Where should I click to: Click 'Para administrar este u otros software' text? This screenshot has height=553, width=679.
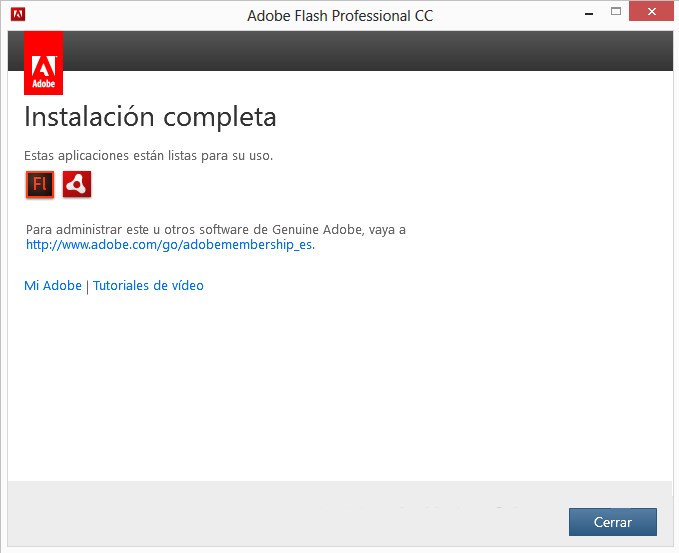click(147, 229)
